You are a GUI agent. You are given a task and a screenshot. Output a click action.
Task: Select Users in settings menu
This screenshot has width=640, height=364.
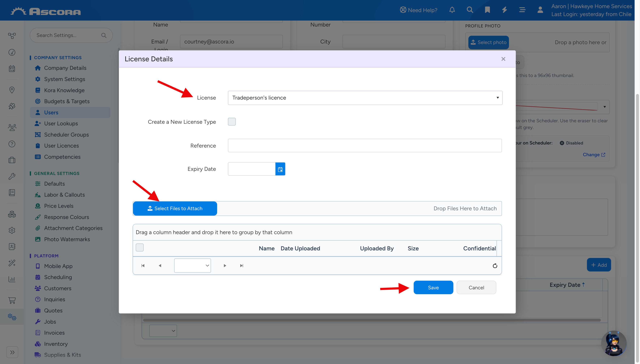(x=70, y=113)
